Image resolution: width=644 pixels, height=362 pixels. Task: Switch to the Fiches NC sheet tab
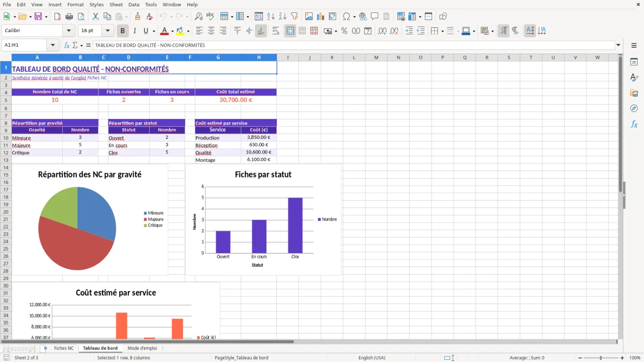64,348
